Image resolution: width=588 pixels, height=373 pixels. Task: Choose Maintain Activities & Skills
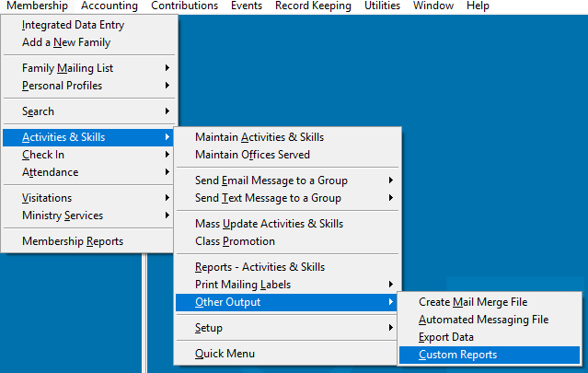pos(259,137)
